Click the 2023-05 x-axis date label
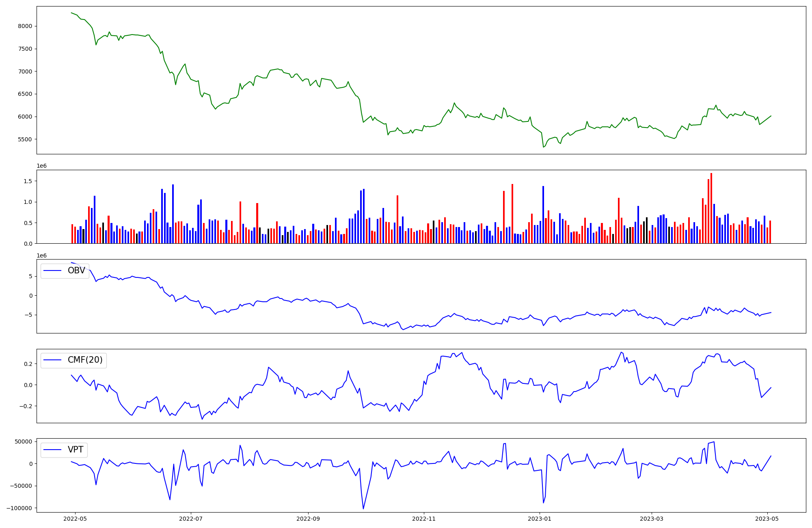This screenshot has width=812, height=528. [767, 519]
